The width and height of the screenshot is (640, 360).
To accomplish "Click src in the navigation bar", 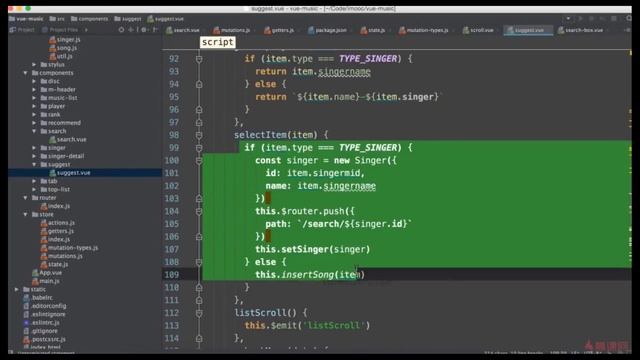I will (57, 19).
